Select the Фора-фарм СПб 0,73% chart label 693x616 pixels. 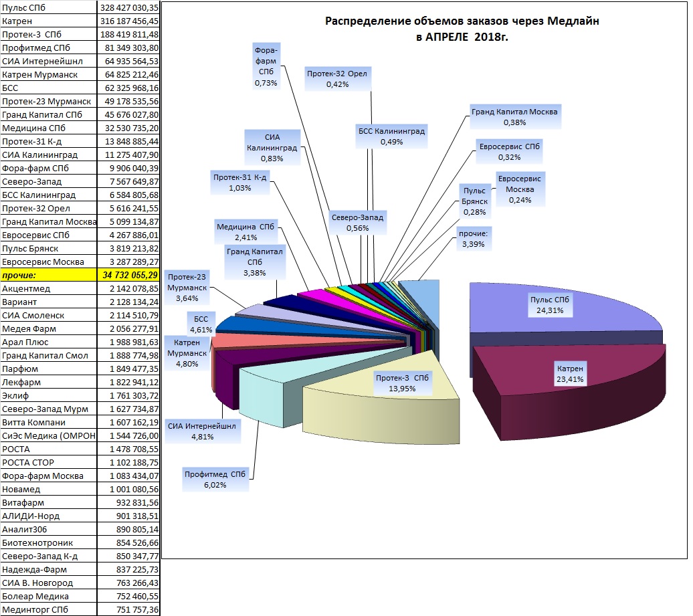(x=266, y=66)
